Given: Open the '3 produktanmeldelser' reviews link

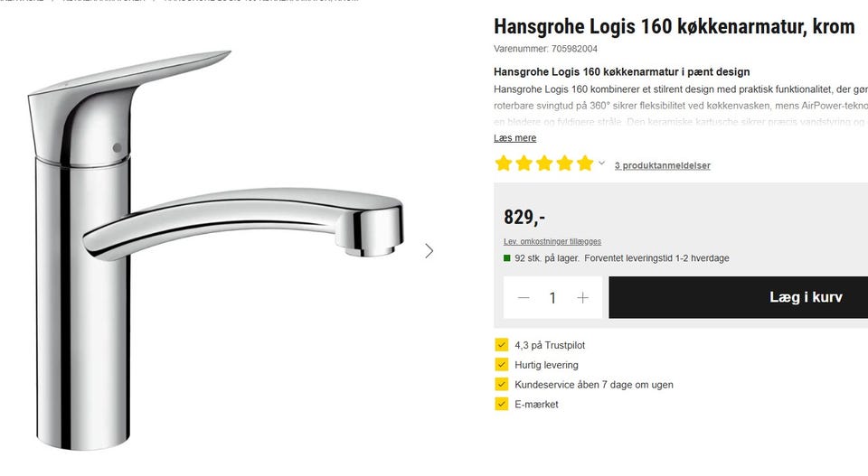Looking at the screenshot, I should (x=662, y=165).
